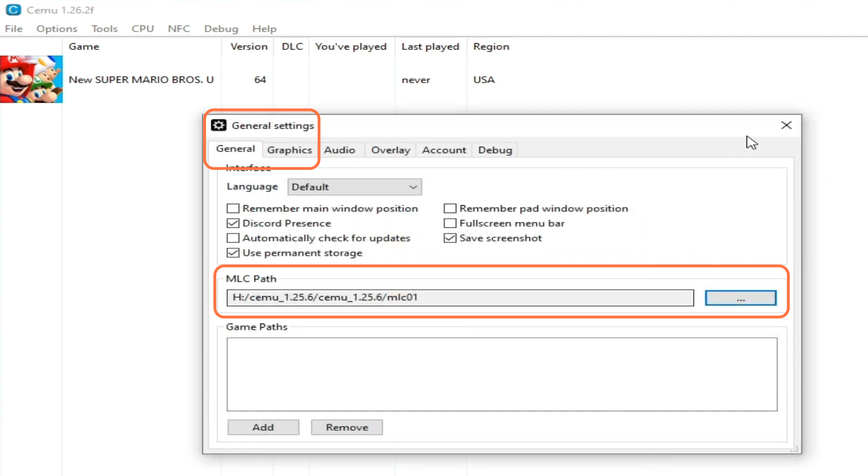The image size is (868, 476).
Task: Disable Discord Presence checkbox
Action: pyautogui.click(x=233, y=224)
